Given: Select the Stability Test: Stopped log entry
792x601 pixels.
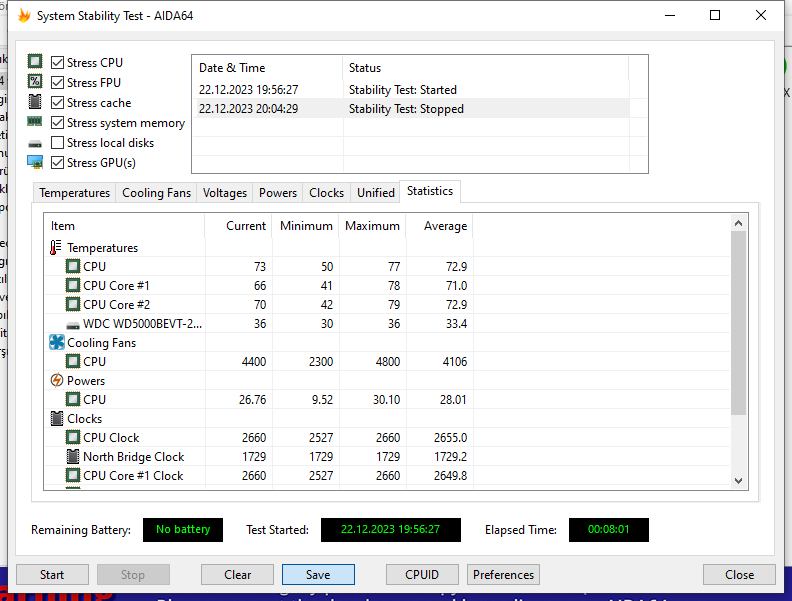Looking at the screenshot, I should coord(411,109).
